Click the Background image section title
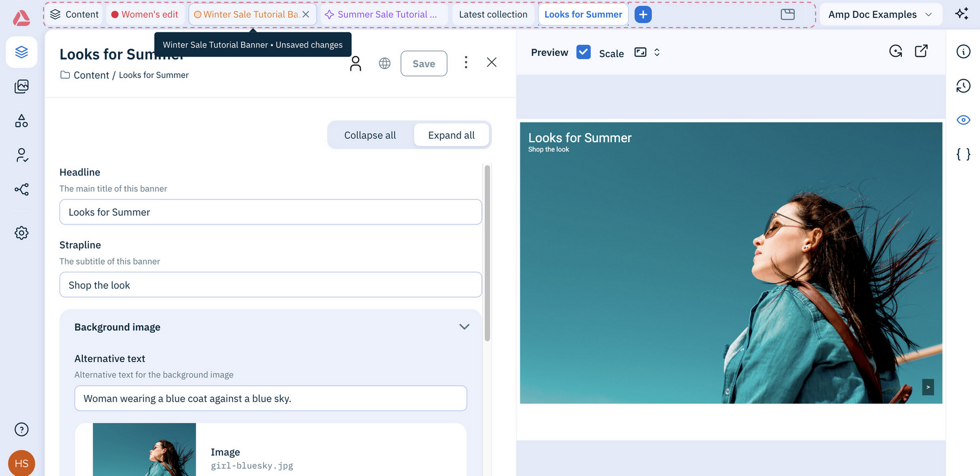The image size is (980, 476). point(117,327)
